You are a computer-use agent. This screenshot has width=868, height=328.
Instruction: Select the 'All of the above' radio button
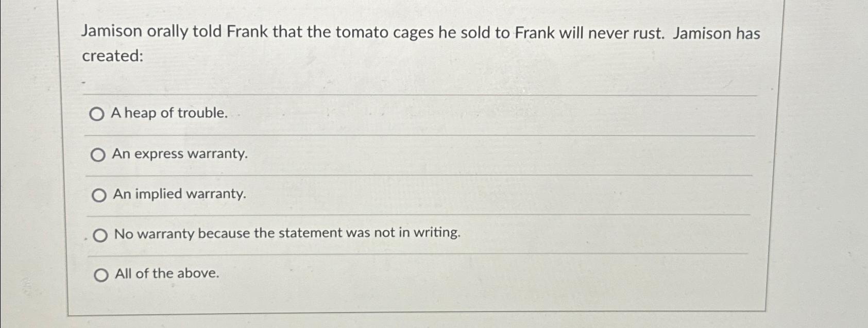pyautogui.click(x=101, y=274)
